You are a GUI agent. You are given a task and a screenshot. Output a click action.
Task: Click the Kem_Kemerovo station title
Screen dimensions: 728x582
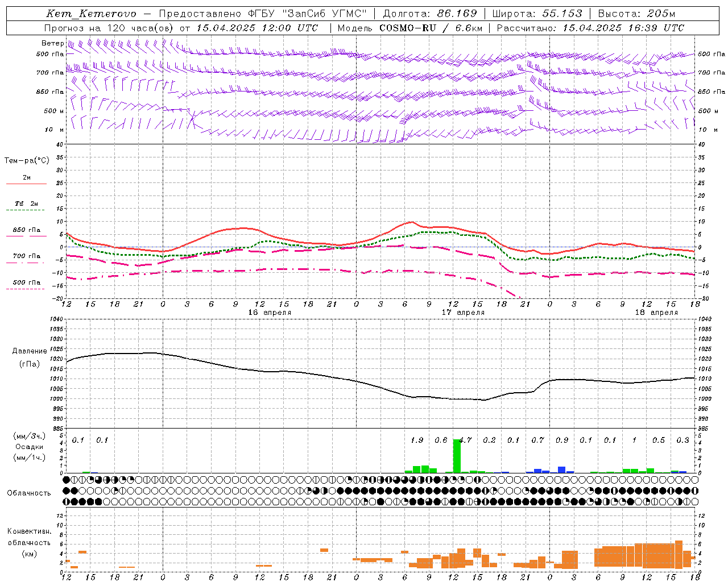click(91, 14)
